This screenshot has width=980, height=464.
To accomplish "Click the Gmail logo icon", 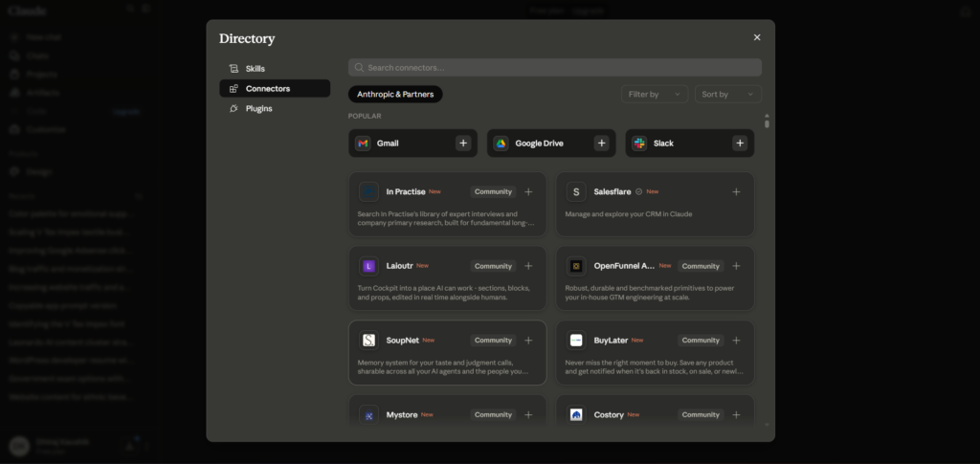I will pos(363,143).
